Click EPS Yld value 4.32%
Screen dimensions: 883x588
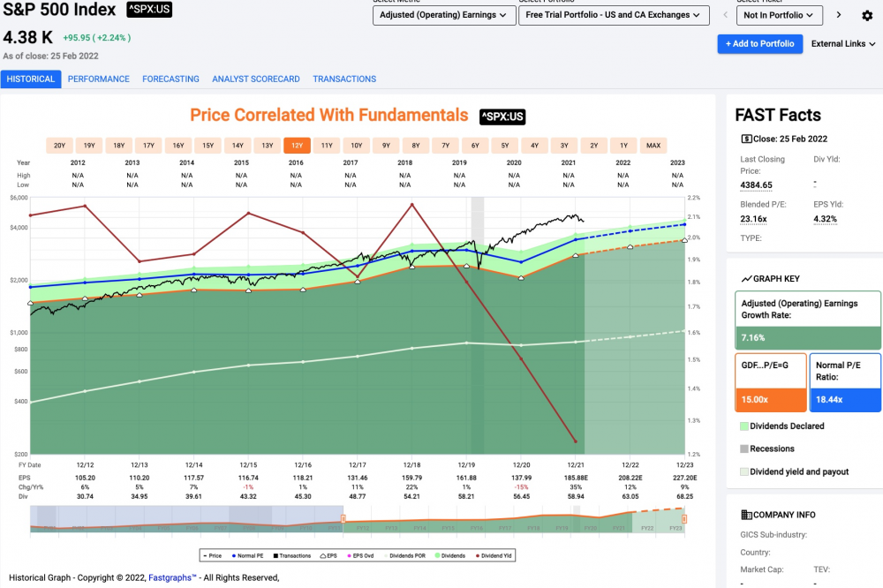click(x=825, y=219)
